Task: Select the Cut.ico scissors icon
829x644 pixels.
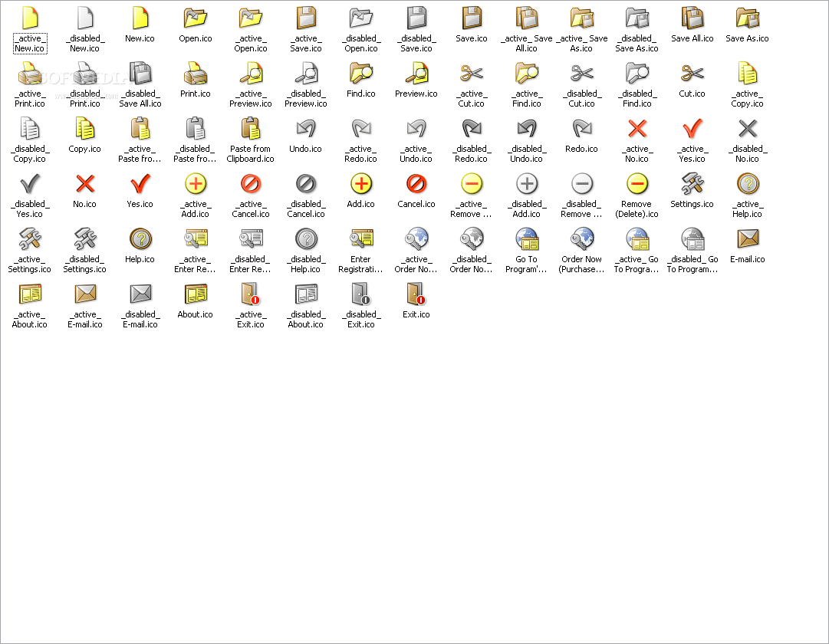Action: [x=692, y=73]
